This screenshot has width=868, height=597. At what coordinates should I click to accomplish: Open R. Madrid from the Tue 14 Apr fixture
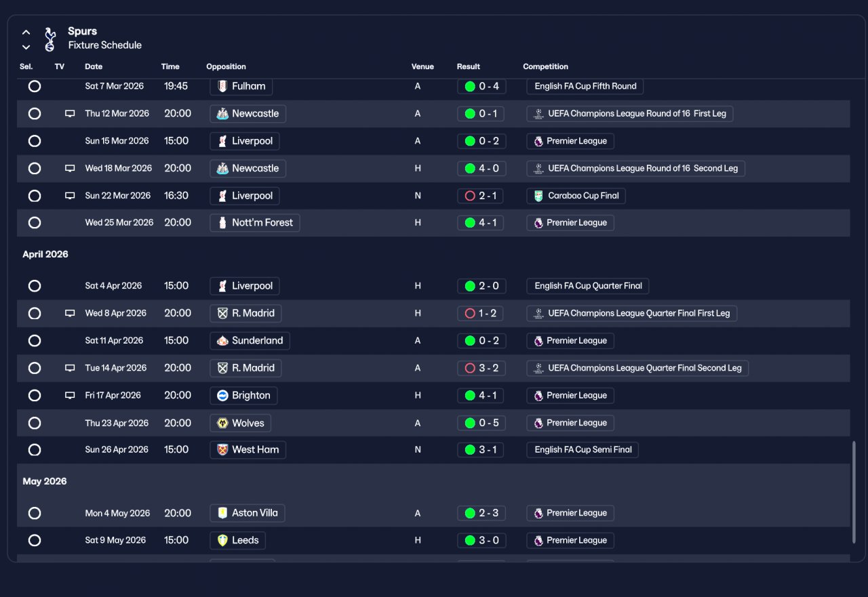[x=245, y=368]
